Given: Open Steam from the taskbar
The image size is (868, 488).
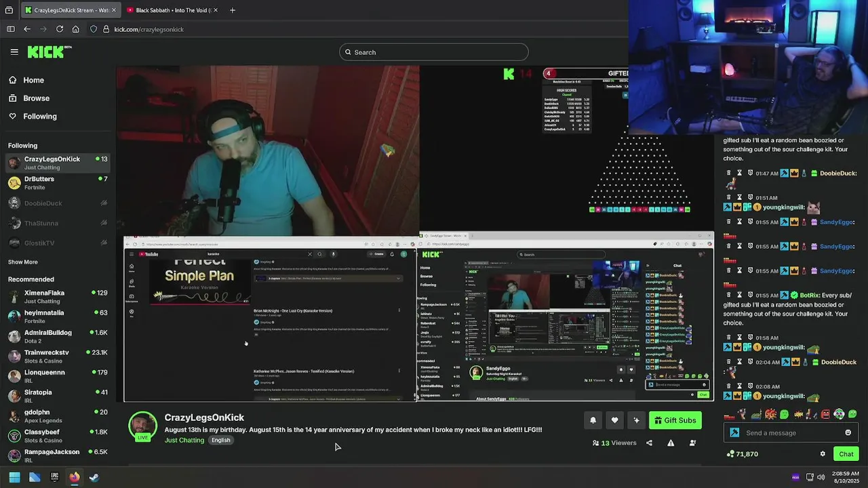Looking at the screenshot, I should pyautogui.click(x=94, y=477).
